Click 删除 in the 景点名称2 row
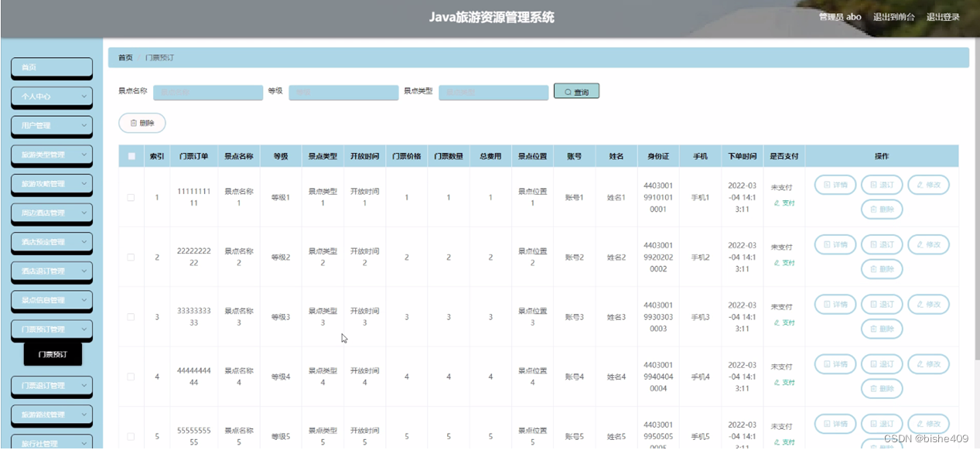Screen dimensions: 980x450 [x=882, y=268]
